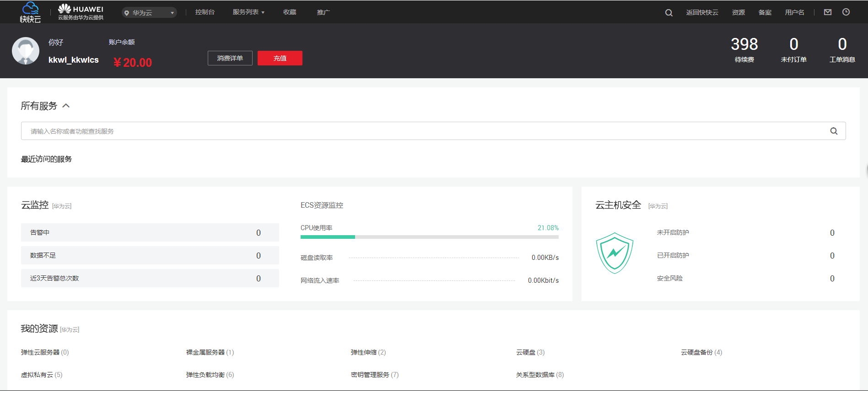This screenshot has width=868, height=404.
Task: Open the 告警中 row
Action: pyautogui.click(x=150, y=232)
